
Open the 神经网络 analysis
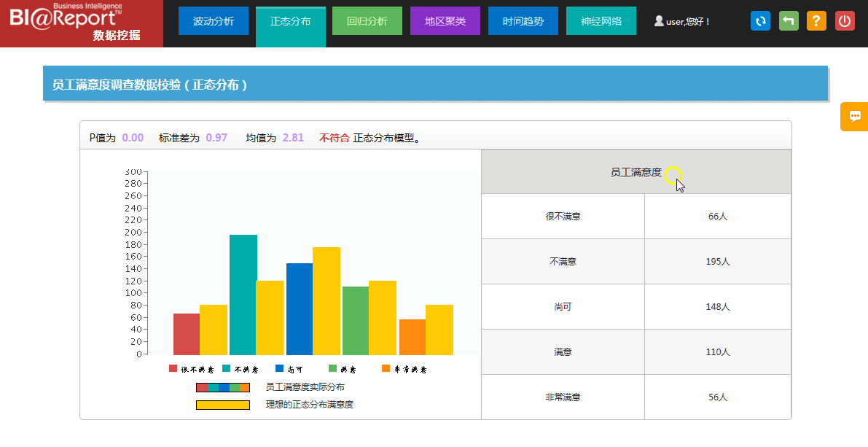[601, 20]
